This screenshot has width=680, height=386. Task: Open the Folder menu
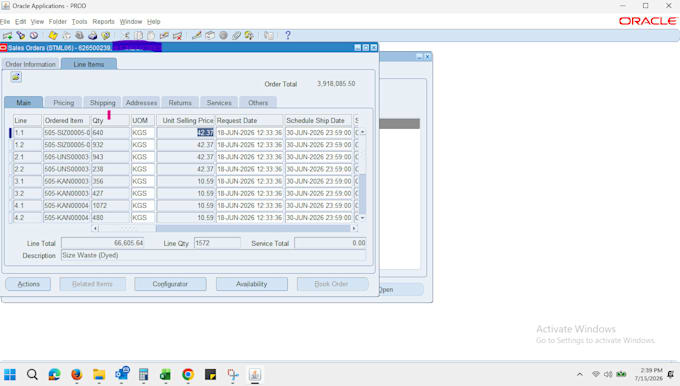coord(58,22)
